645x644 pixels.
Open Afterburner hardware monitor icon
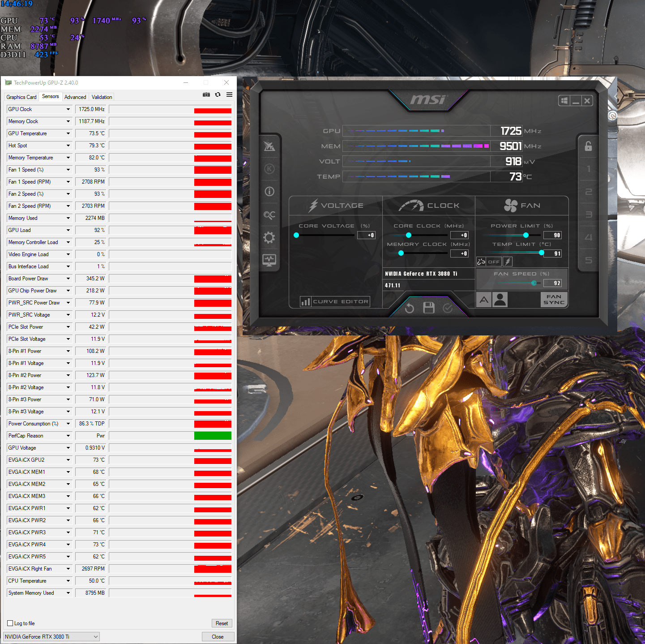coord(269,260)
